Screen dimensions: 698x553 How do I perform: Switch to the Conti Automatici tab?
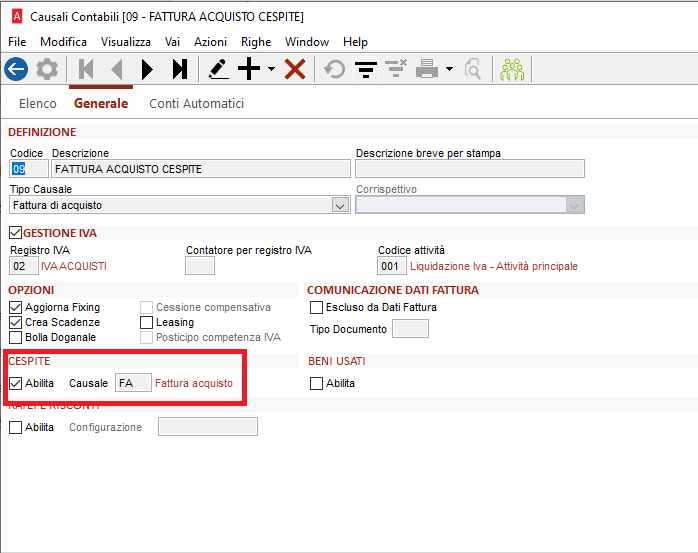click(196, 103)
